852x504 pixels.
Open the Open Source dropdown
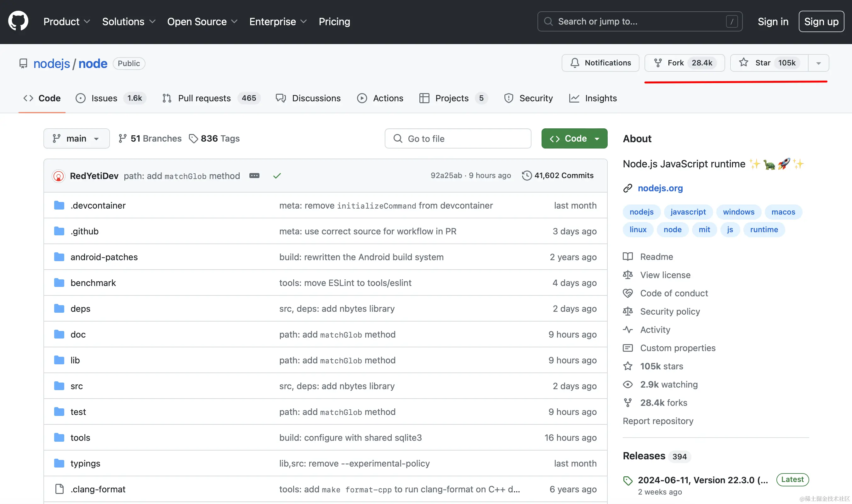pos(202,21)
